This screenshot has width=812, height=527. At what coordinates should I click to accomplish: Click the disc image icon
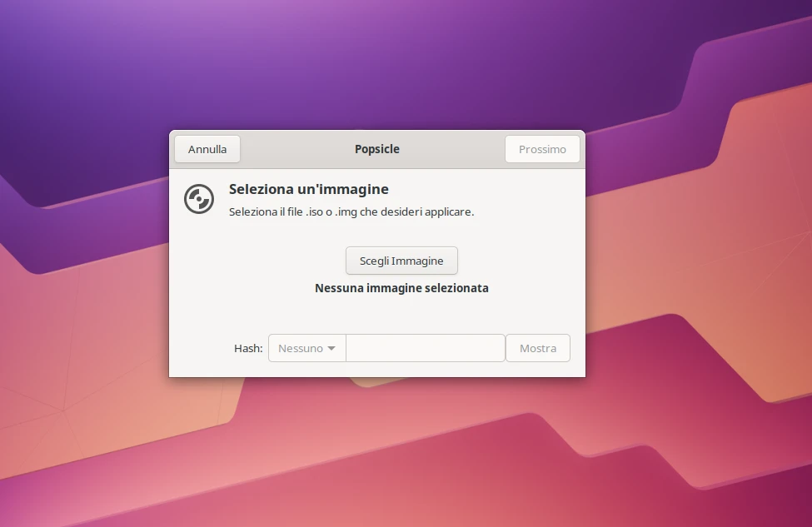(x=199, y=199)
